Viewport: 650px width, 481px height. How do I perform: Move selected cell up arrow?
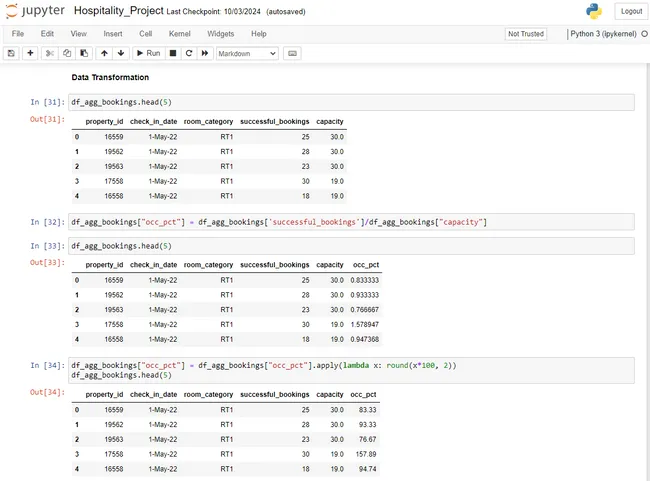coord(104,53)
